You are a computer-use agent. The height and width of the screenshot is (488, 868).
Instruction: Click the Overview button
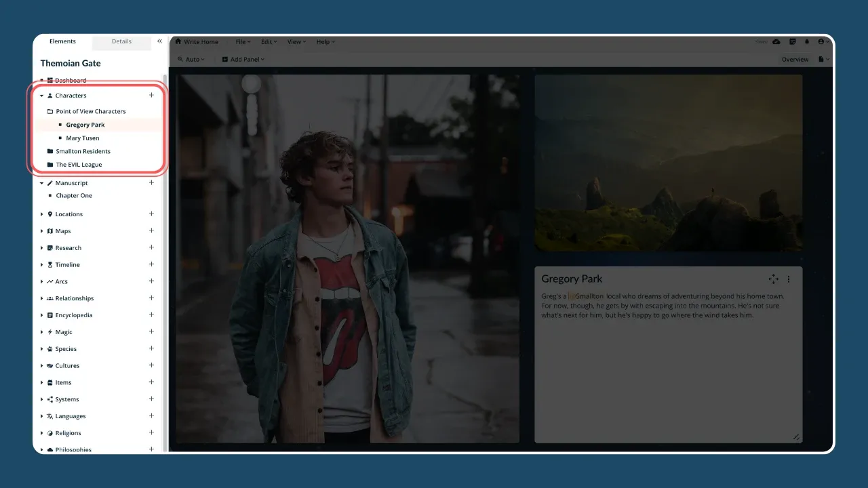click(795, 60)
